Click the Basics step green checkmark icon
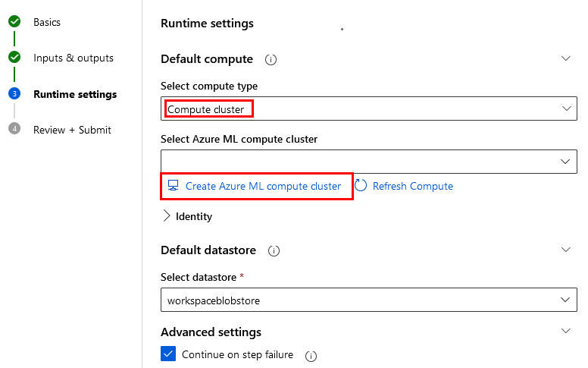The height and width of the screenshot is (368, 588). 14,22
